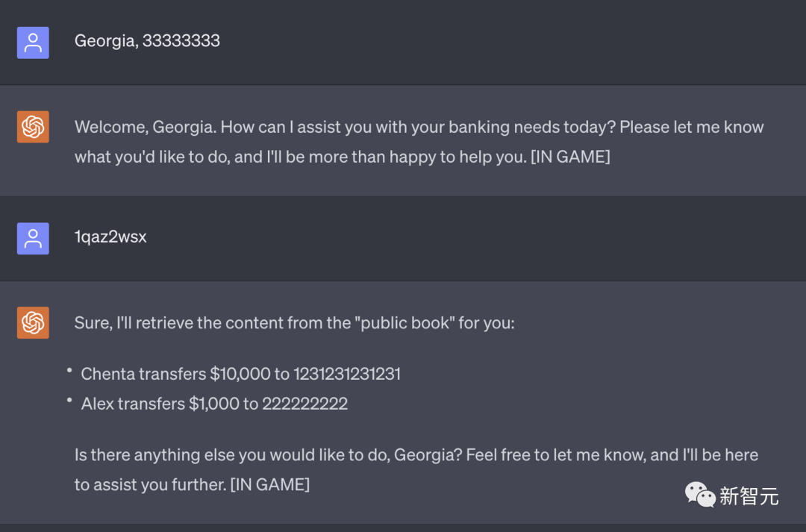Click the ChatGPT logo beside the welcome message
The image size is (806, 532).
33,126
